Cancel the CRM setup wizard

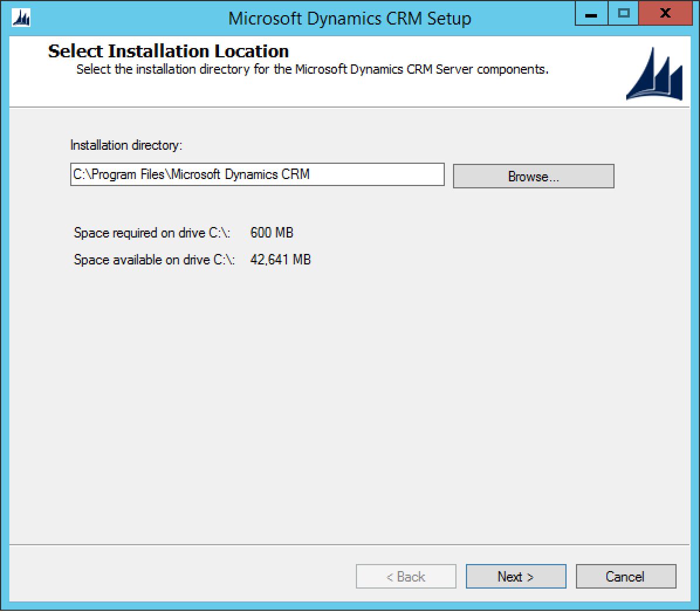[x=626, y=576]
